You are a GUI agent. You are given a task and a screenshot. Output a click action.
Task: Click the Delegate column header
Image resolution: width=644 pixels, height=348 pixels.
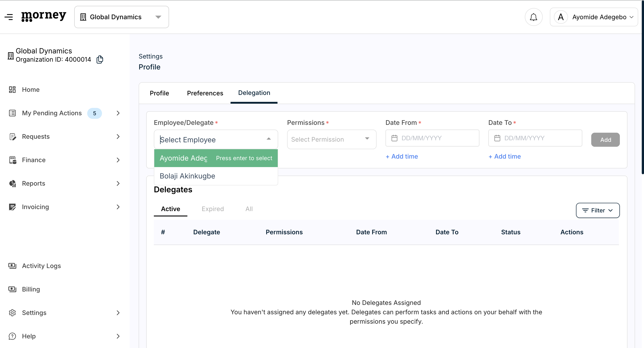[x=206, y=232]
